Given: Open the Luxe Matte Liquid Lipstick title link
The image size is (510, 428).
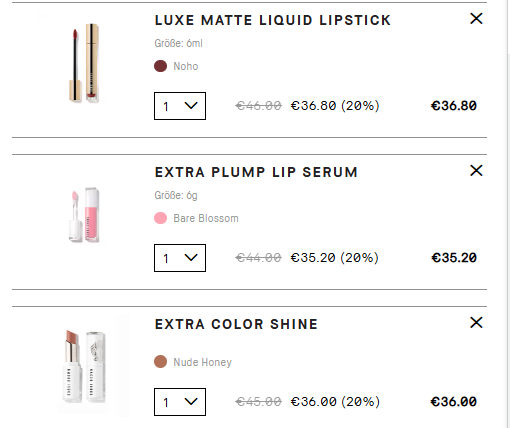Looking at the screenshot, I should click(273, 20).
